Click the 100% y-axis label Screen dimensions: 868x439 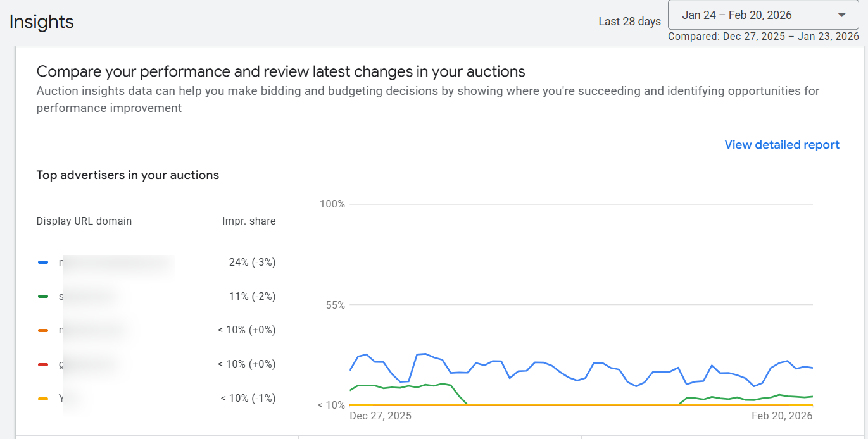coord(332,204)
